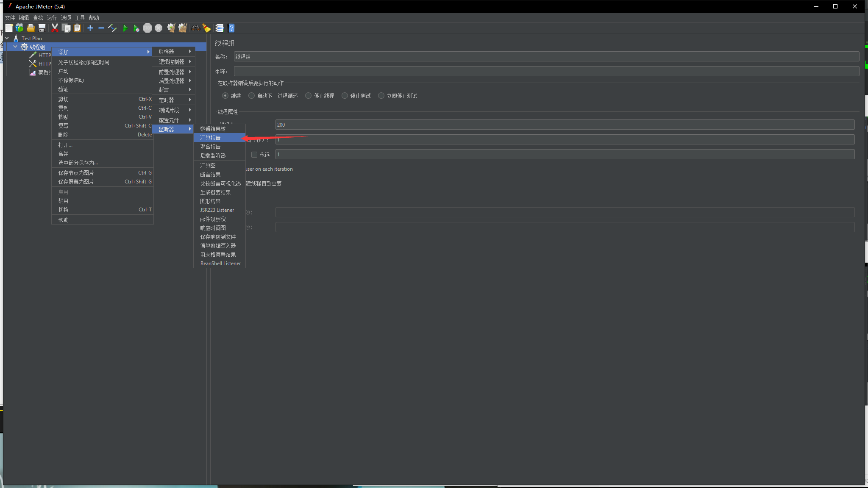868x488 pixels.
Task: Click the floppy disk Save icon
Action: [42, 28]
